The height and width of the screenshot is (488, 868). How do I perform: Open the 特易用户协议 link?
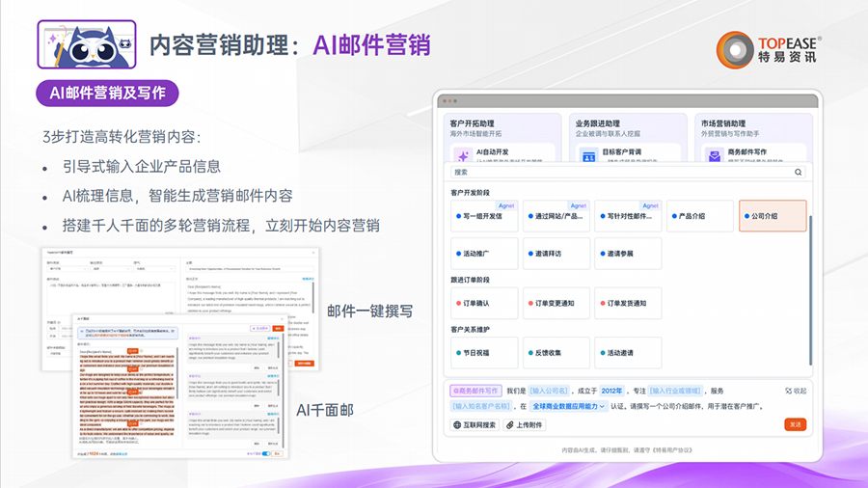pyautogui.click(x=685, y=450)
